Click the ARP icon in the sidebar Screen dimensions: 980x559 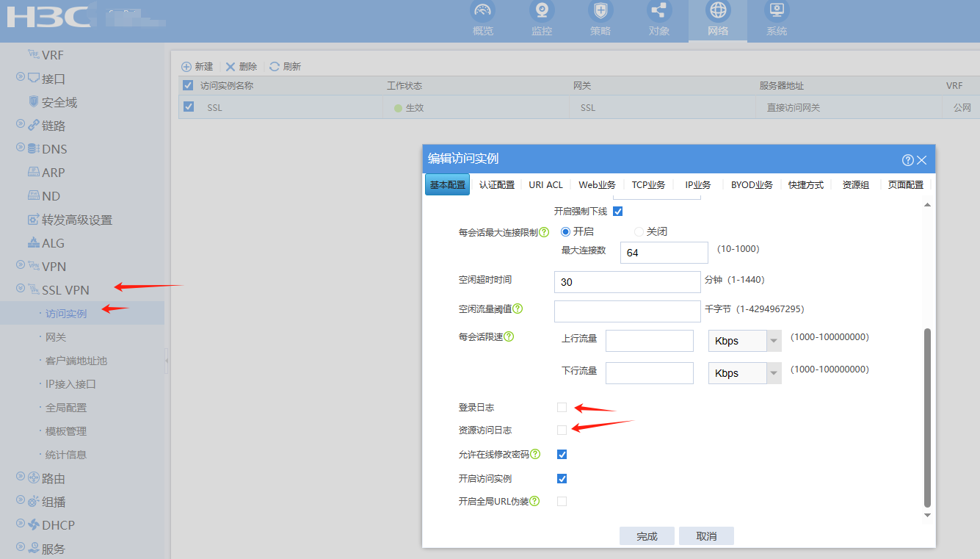(x=33, y=172)
